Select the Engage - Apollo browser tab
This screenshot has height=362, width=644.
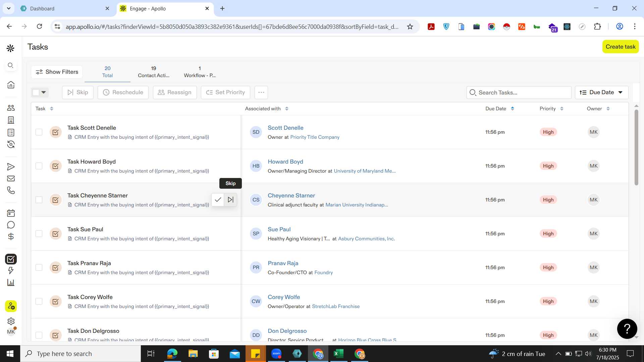pyautogui.click(x=164, y=8)
